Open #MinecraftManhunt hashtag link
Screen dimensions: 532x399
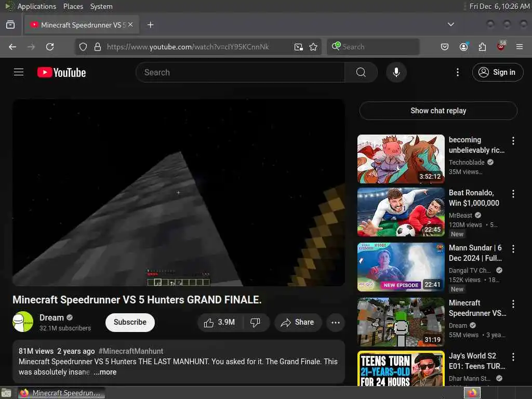point(130,351)
